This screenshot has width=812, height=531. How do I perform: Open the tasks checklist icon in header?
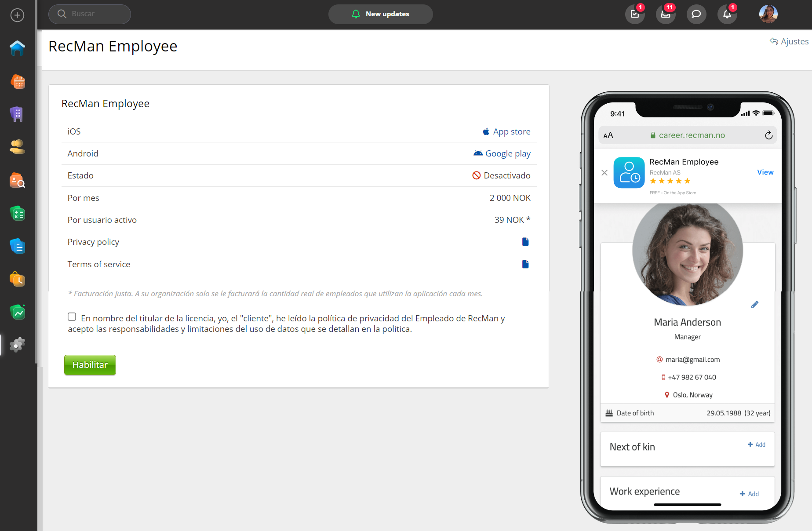click(635, 14)
